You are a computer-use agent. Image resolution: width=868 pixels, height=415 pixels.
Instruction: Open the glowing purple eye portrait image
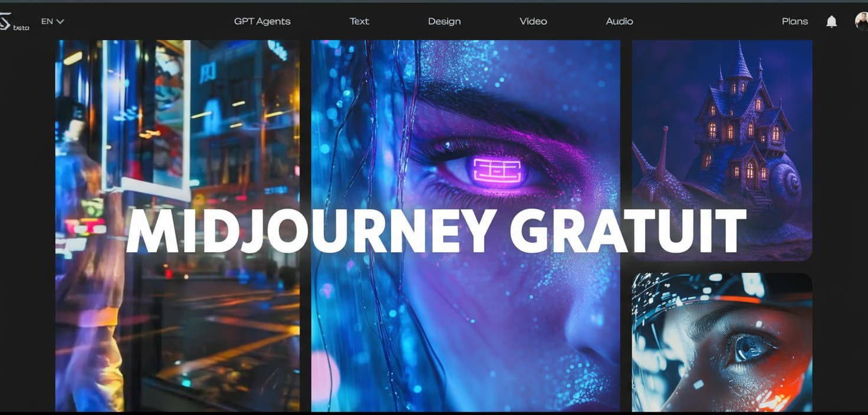point(466,226)
